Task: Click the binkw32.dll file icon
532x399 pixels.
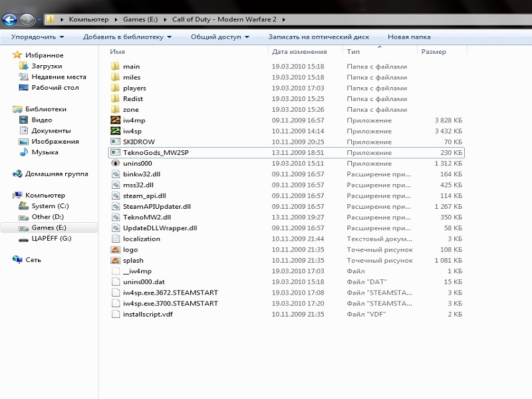Action: (116, 174)
